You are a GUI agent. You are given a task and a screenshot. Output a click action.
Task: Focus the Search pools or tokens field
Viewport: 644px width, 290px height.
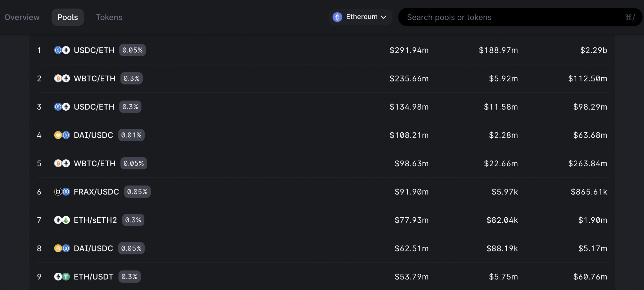point(520,17)
